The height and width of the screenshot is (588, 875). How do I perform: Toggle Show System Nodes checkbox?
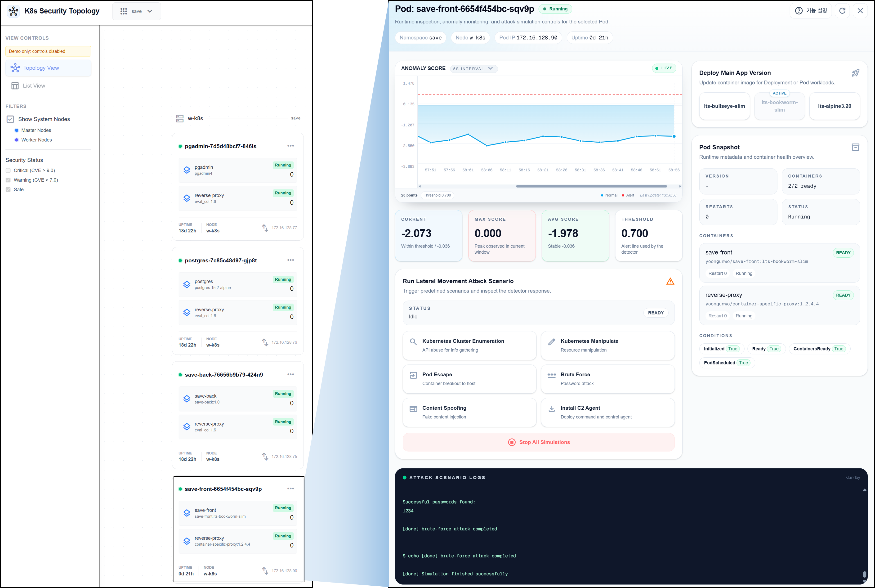[x=10, y=119]
